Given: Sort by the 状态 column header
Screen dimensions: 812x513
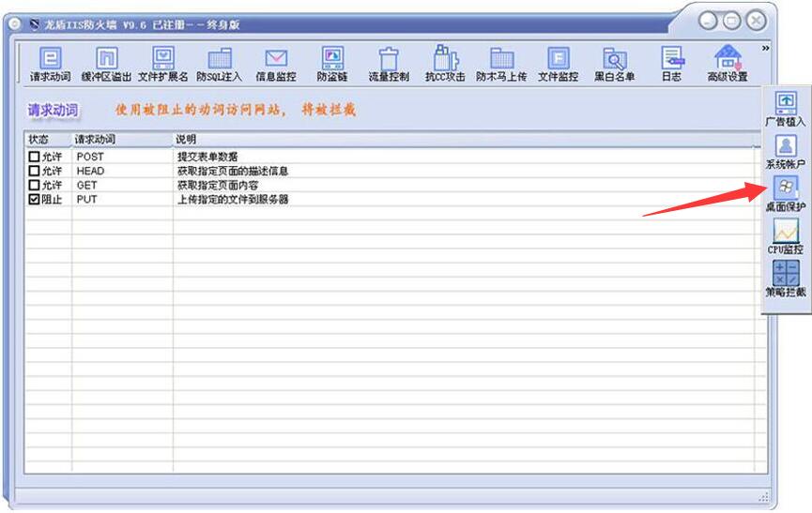Looking at the screenshot, I should pyautogui.click(x=48, y=140).
